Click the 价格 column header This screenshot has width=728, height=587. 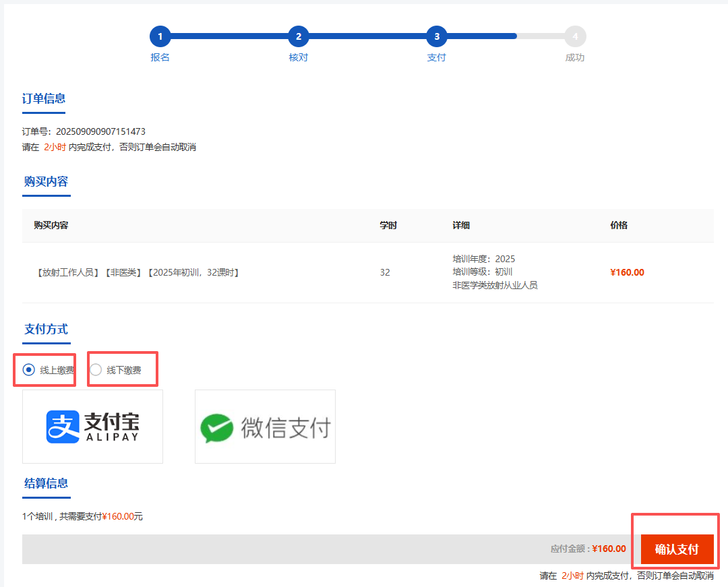pos(619,225)
